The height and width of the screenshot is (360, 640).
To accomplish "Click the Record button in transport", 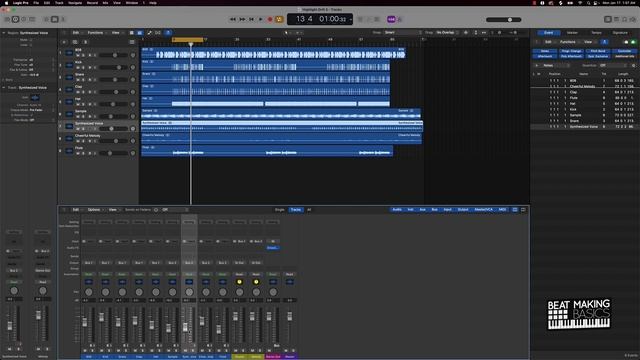I will tap(270, 19).
